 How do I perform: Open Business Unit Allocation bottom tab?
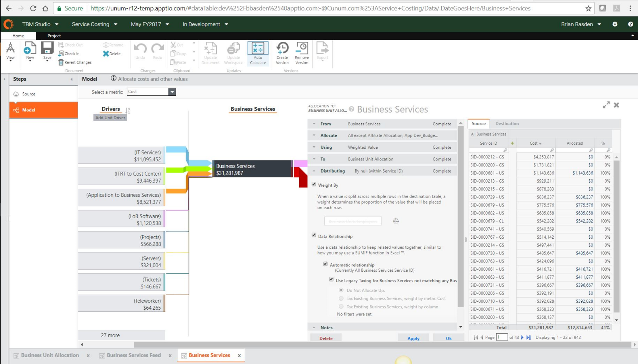click(50, 355)
